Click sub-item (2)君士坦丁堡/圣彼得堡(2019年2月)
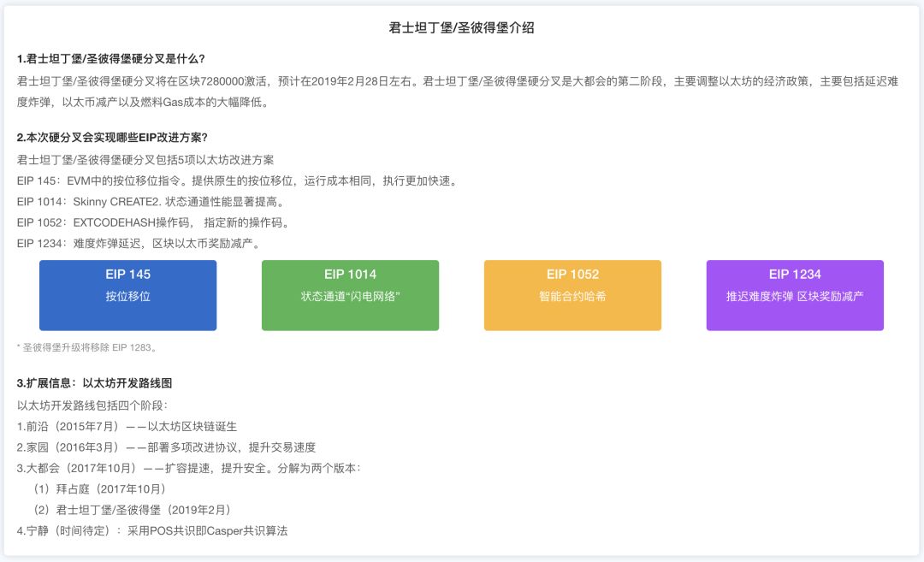The image size is (924, 562). (132, 510)
